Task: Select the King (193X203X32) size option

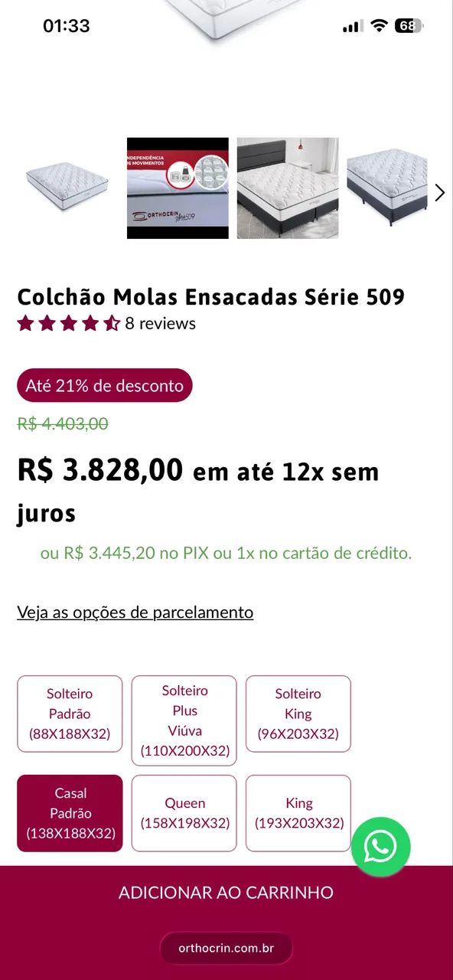Action: click(298, 812)
